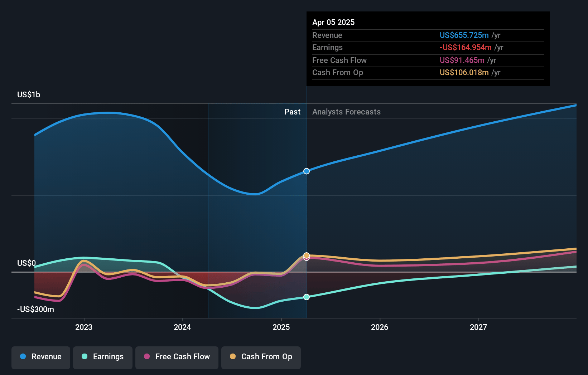Screen dimensions: 588x375
Task: Click the Earnings row label in tooltip
Action: 327,47
